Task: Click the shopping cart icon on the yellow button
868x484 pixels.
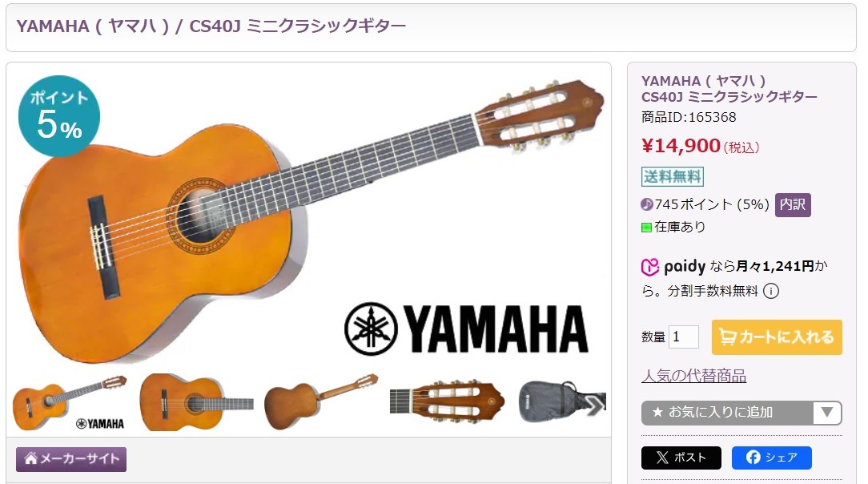Action: point(727,337)
